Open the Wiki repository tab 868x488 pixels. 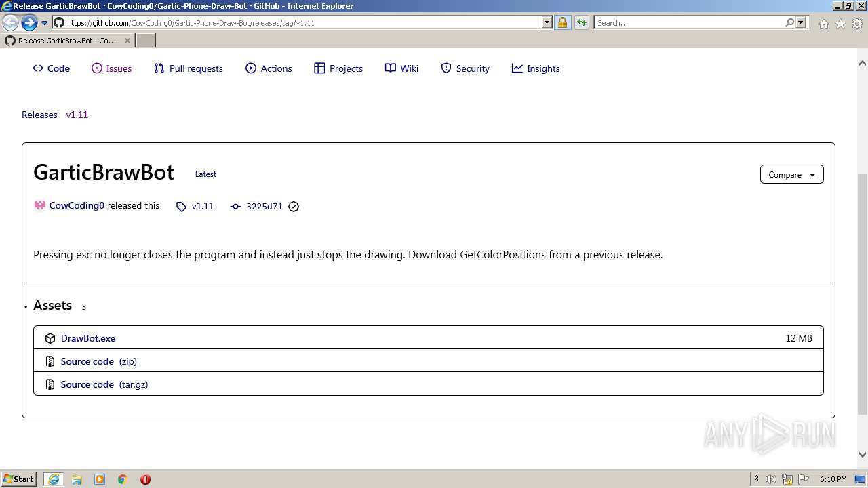[401, 68]
